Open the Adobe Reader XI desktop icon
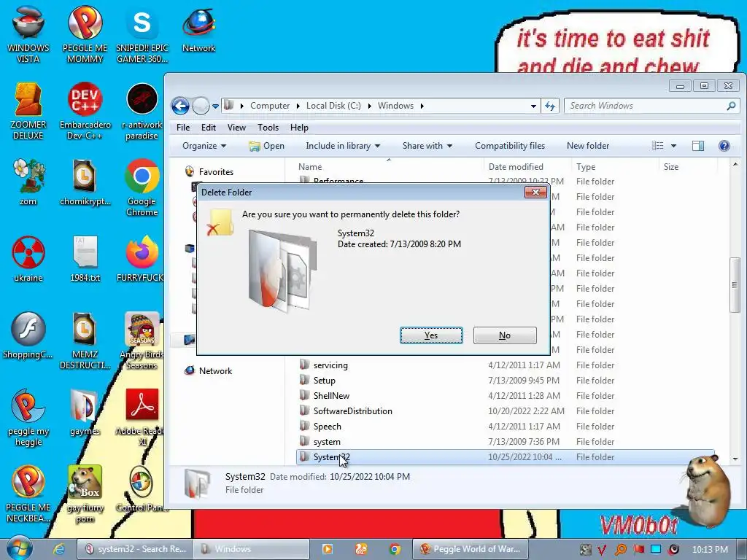 click(x=142, y=418)
